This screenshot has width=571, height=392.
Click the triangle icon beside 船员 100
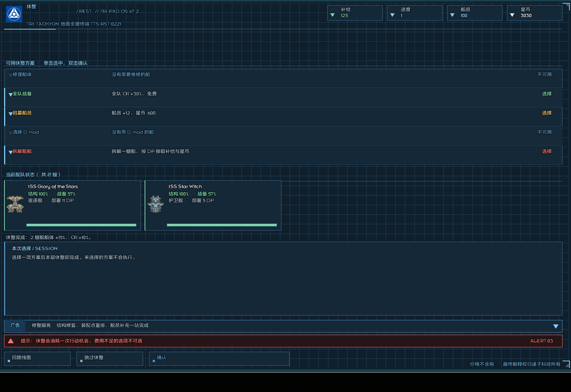[x=452, y=15]
